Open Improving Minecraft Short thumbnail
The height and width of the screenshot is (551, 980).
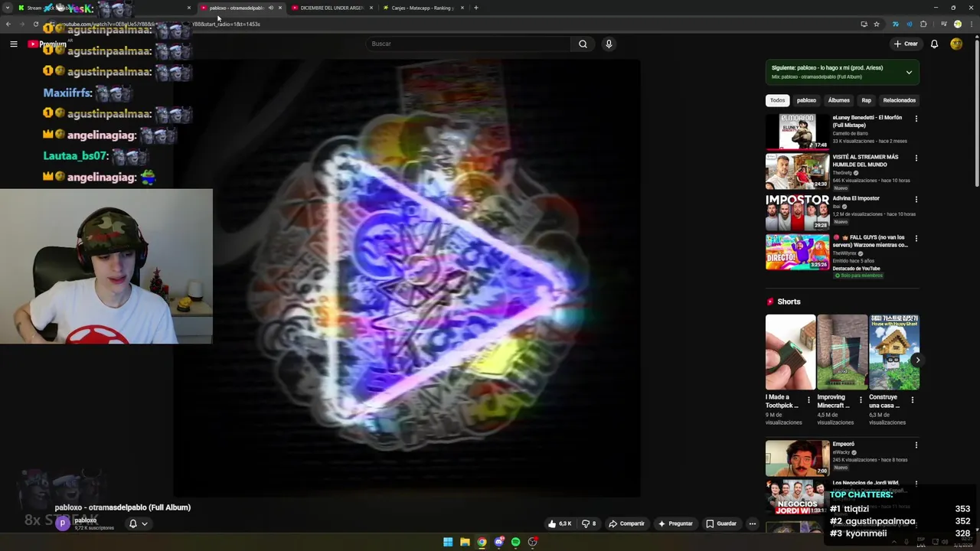click(x=841, y=352)
